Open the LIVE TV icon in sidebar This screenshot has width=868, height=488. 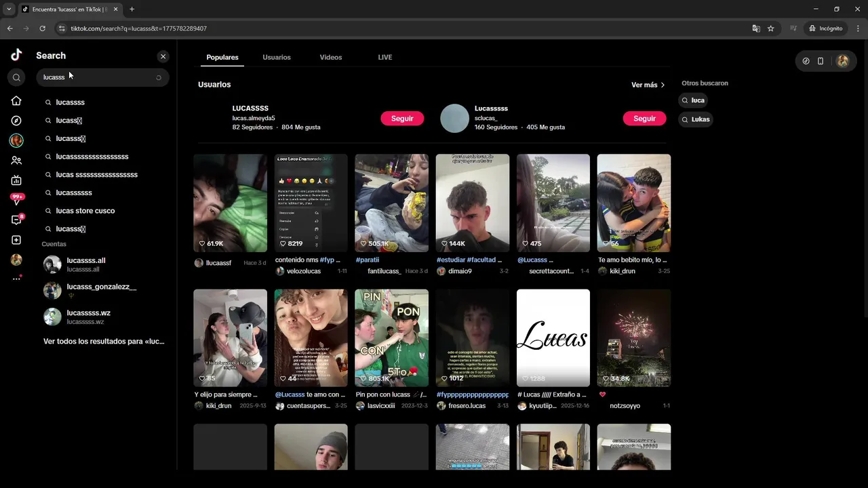coord(16,180)
